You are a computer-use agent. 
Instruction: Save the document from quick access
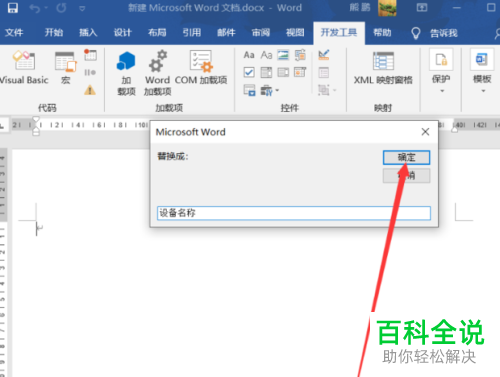point(13,8)
